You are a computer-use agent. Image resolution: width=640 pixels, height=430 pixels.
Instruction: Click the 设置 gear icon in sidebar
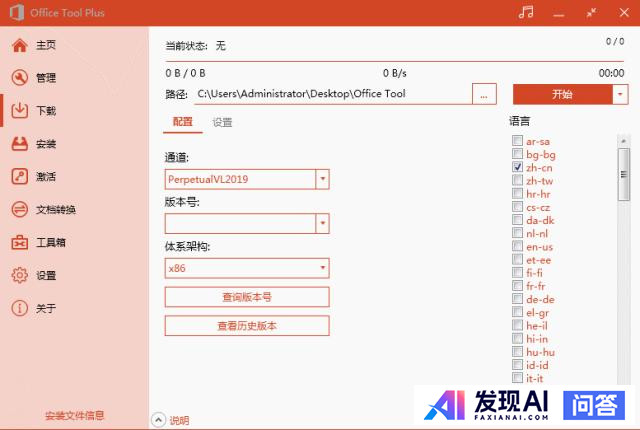pyautogui.click(x=19, y=275)
